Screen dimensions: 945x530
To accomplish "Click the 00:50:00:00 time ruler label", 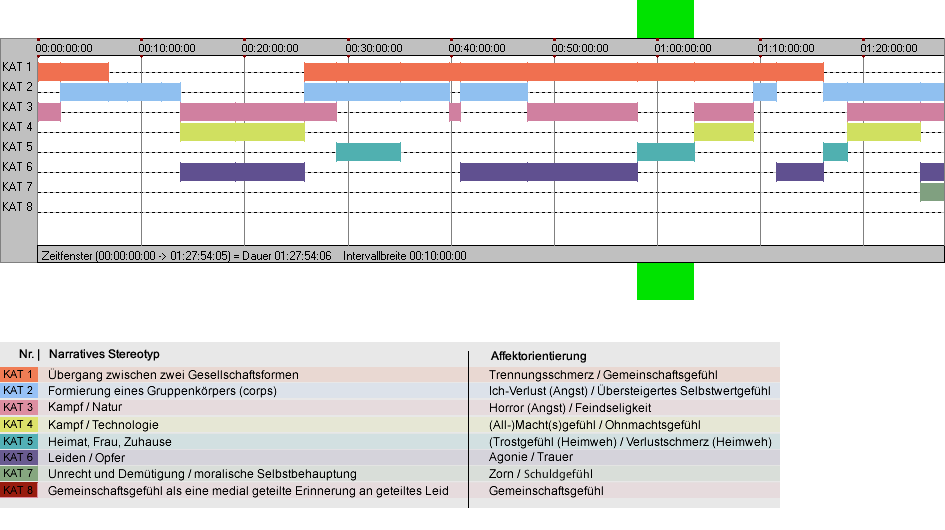I will click(x=580, y=48).
